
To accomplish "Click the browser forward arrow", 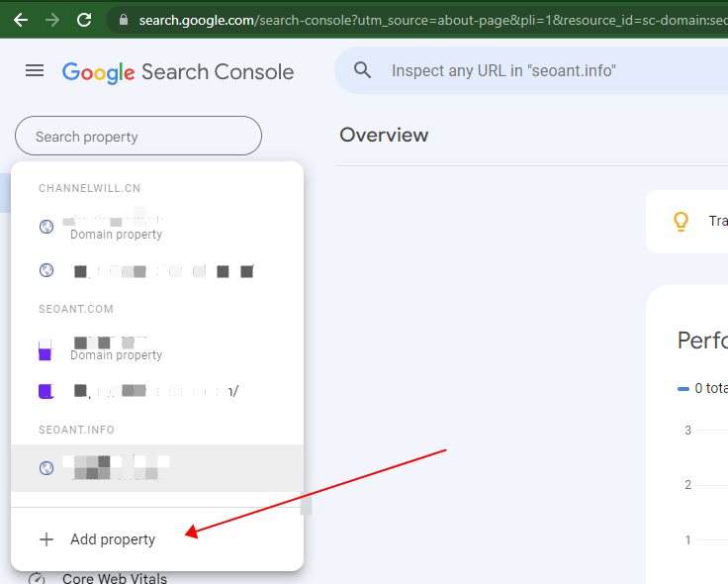I will tap(52, 20).
